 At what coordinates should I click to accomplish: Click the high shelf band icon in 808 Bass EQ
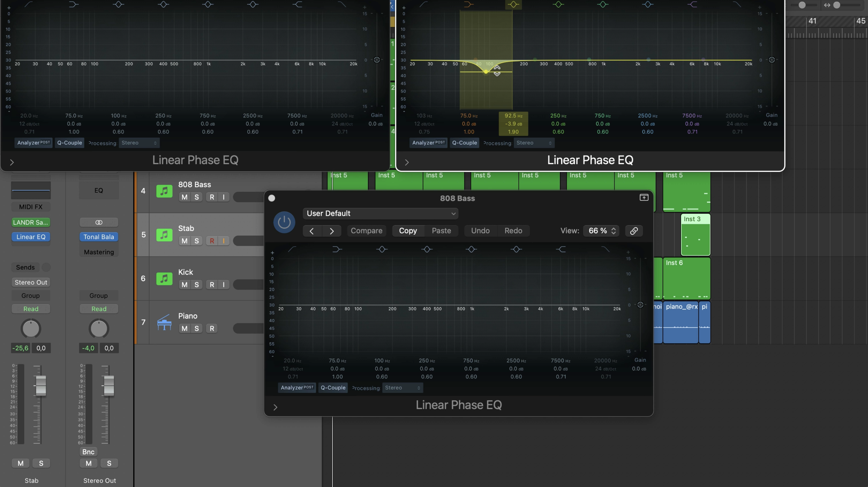[561, 249]
